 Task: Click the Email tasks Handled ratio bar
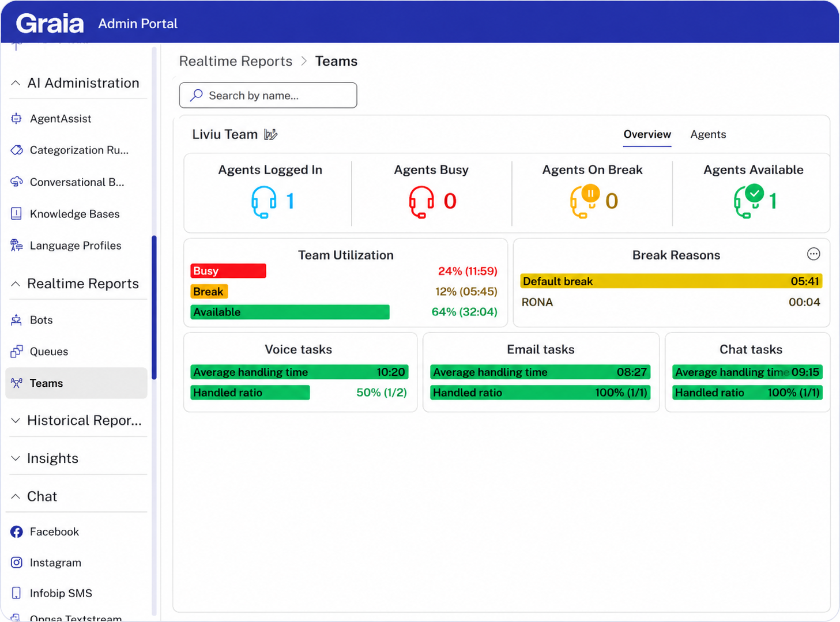click(x=540, y=393)
